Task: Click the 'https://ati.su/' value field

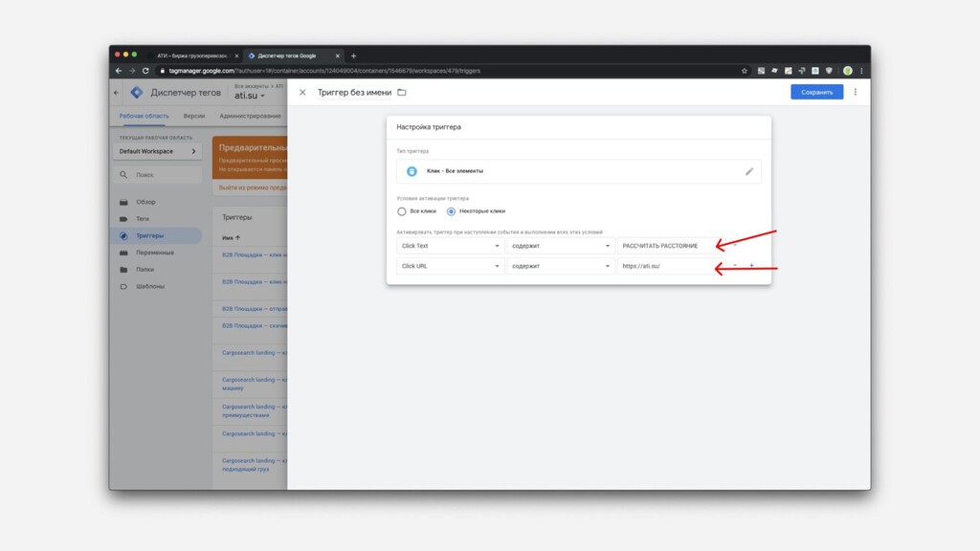Action: [670, 266]
